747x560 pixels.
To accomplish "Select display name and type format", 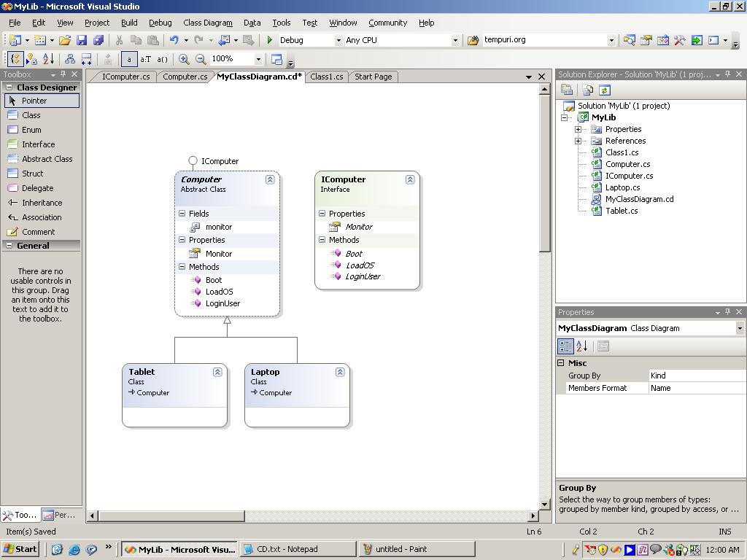I will [x=145, y=59].
